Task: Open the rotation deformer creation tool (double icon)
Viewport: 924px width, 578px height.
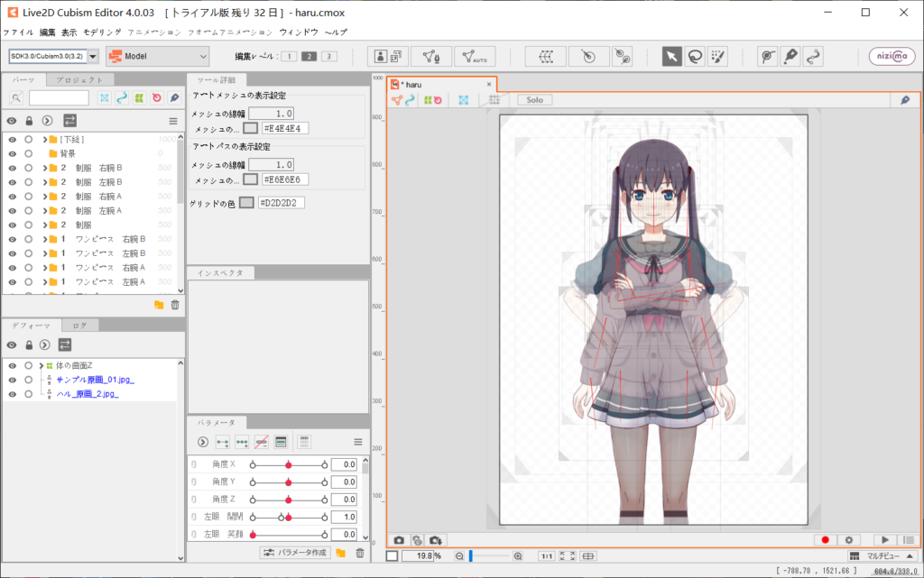Action: tap(623, 57)
